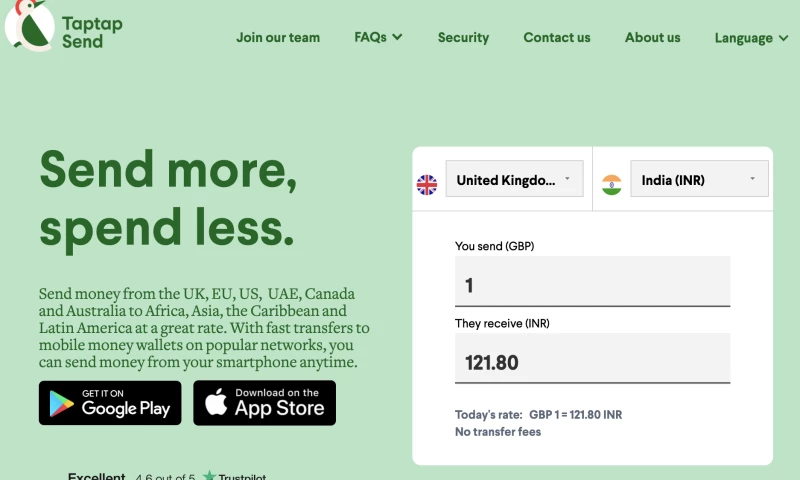
Task: Click the United Kingdom flag icon
Action: click(427, 184)
